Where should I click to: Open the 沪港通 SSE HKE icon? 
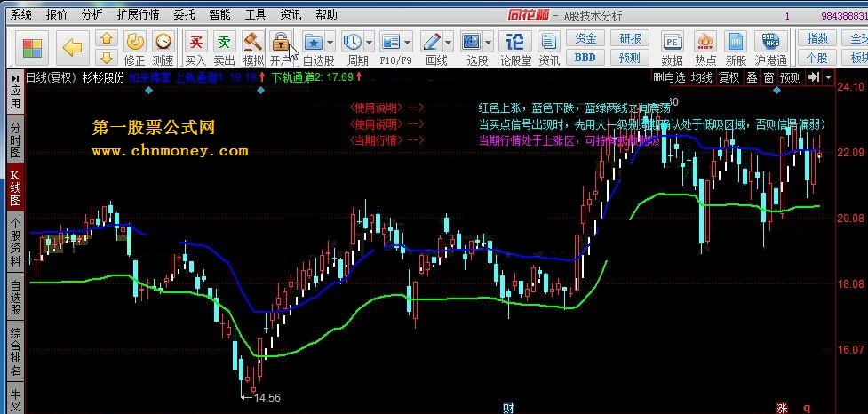tap(770, 42)
